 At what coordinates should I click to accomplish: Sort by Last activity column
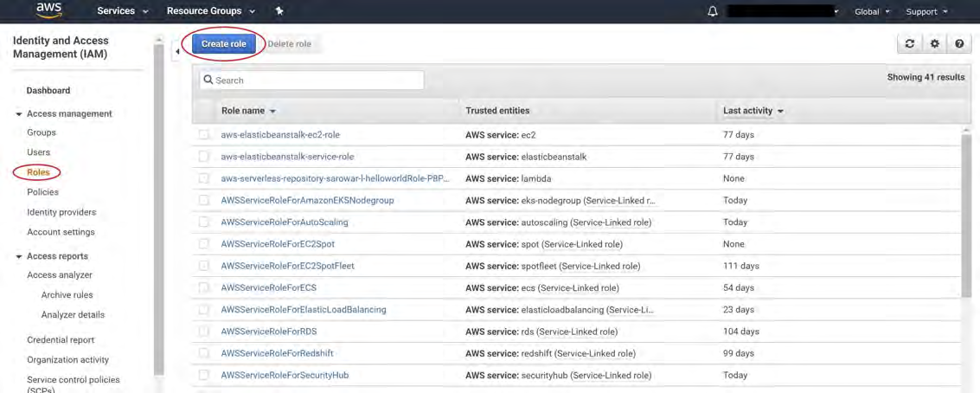pos(753,111)
